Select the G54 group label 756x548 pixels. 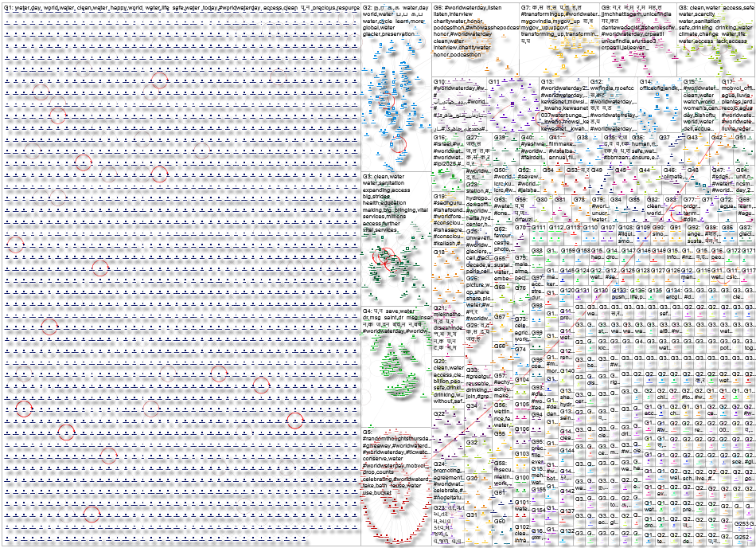click(x=548, y=170)
